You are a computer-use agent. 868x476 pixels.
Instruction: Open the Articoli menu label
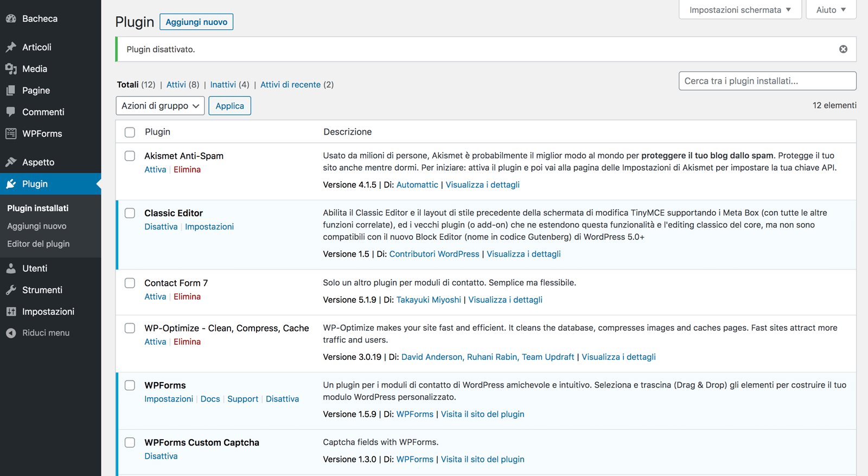pyautogui.click(x=37, y=47)
